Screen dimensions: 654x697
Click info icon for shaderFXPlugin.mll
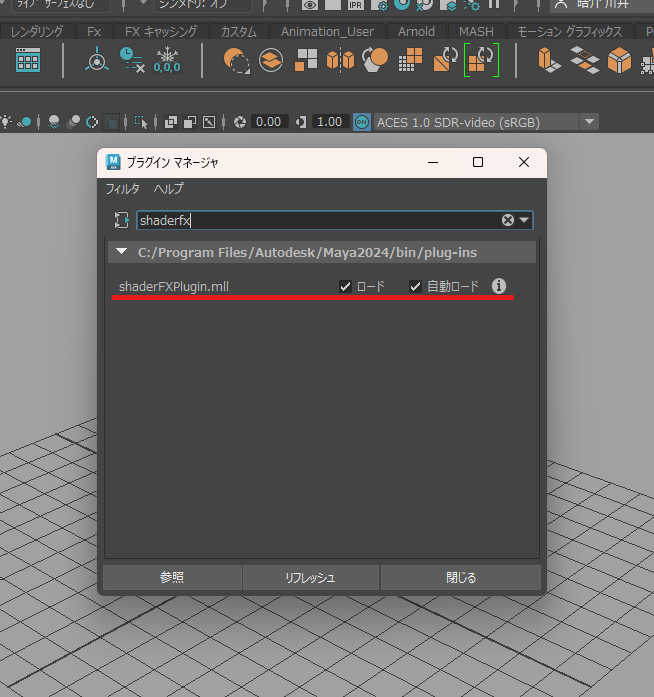click(499, 286)
